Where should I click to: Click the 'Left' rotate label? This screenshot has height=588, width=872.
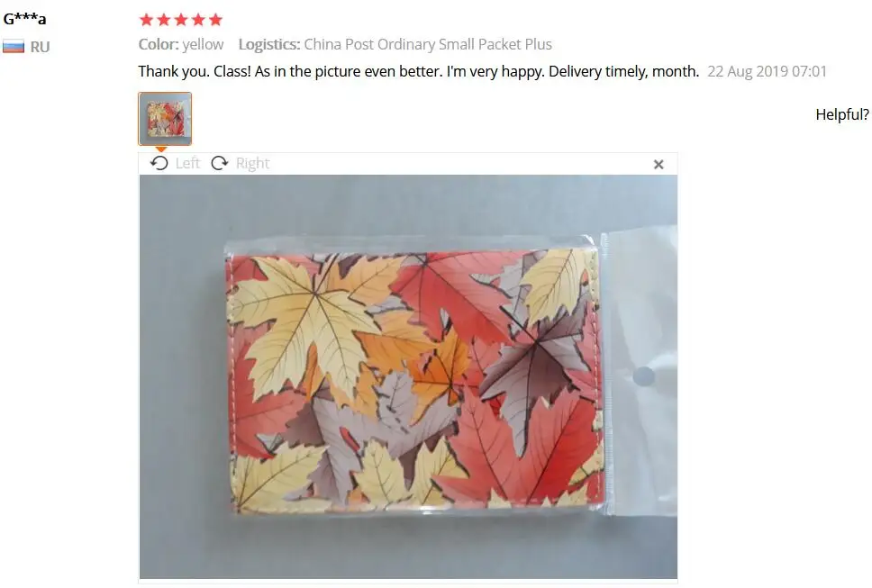(x=187, y=163)
